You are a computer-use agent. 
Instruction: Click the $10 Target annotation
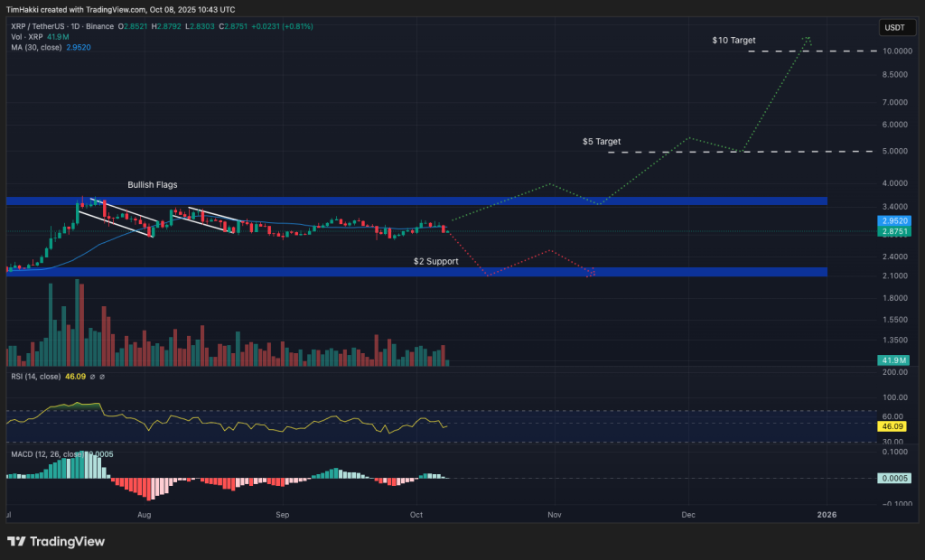733,40
